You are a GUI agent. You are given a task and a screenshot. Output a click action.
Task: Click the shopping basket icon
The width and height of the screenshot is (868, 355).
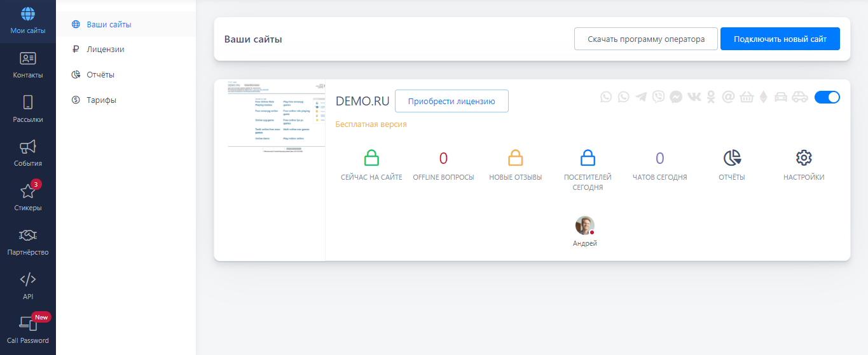(x=746, y=97)
